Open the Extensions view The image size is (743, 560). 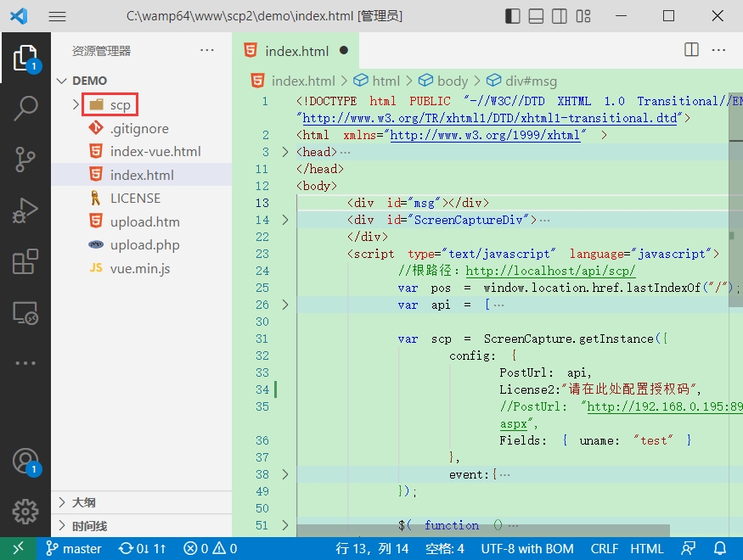pos(25,262)
